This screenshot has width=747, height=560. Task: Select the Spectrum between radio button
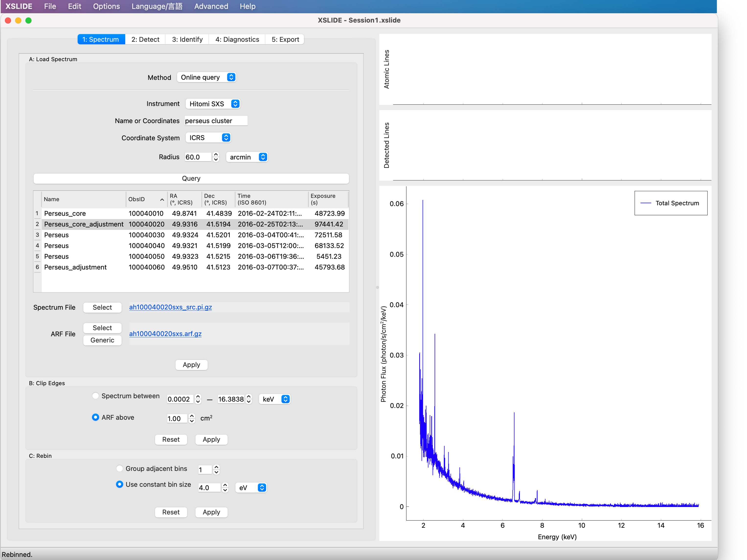pos(96,395)
